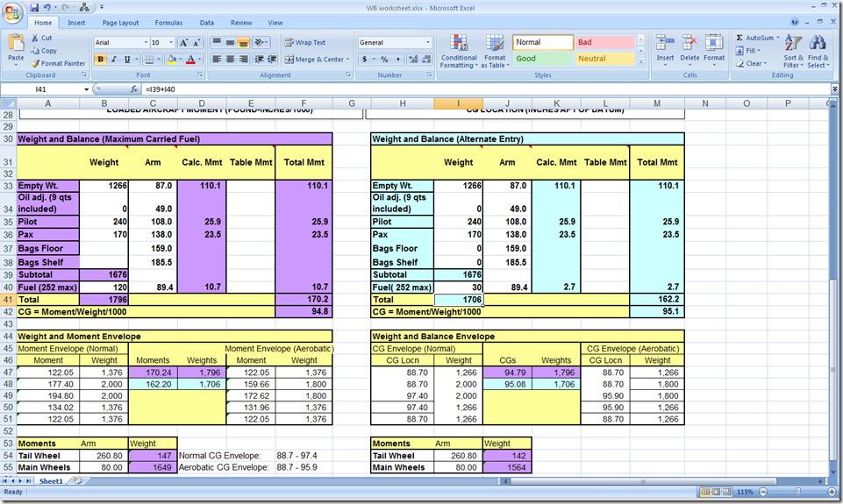Toggle Bold formatting

(100, 60)
